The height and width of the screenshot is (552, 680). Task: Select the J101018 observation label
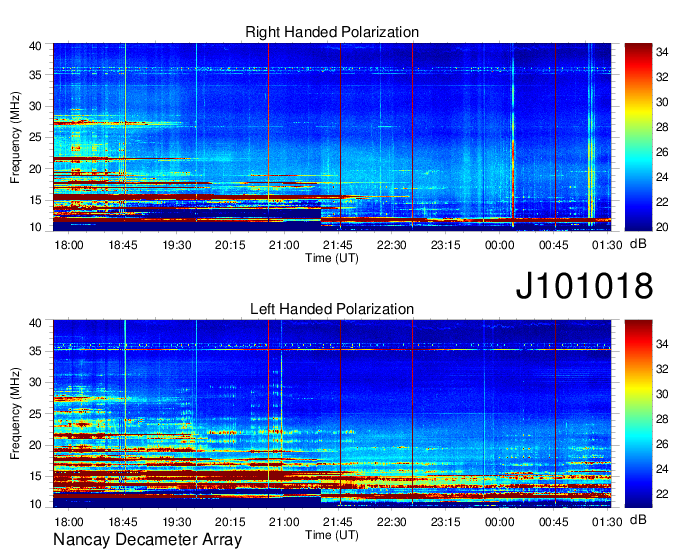tap(584, 286)
